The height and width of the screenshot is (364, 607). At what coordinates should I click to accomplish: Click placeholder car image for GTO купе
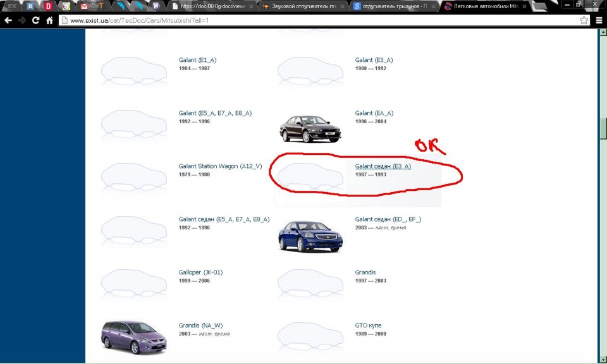[310, 336]
